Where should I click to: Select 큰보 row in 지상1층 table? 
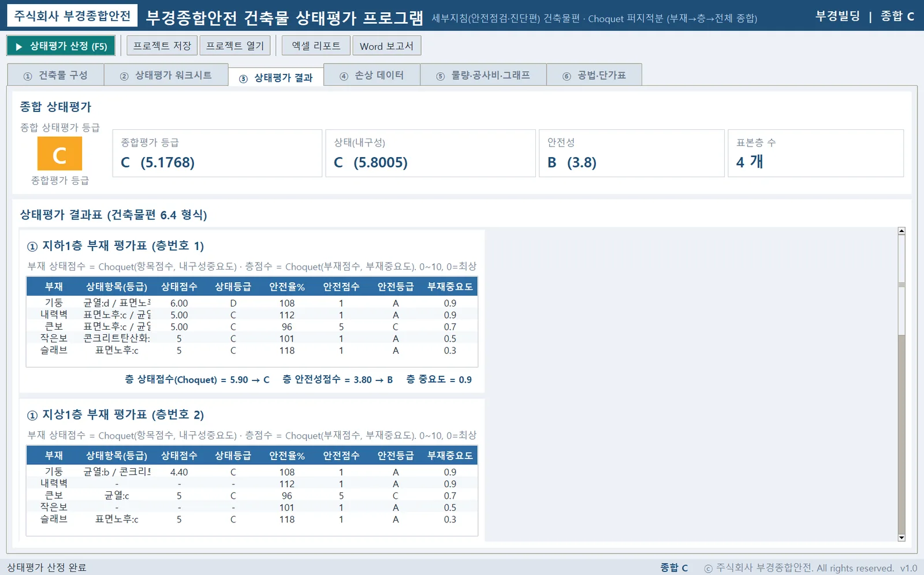pyautogui.click(x=252, y=495)
